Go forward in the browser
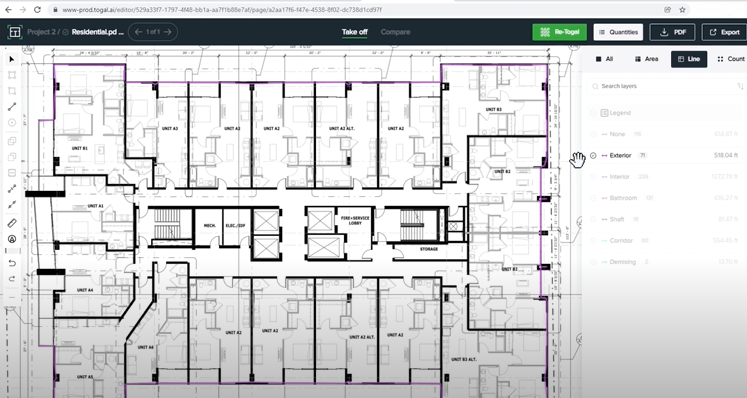 pos(22,10)
